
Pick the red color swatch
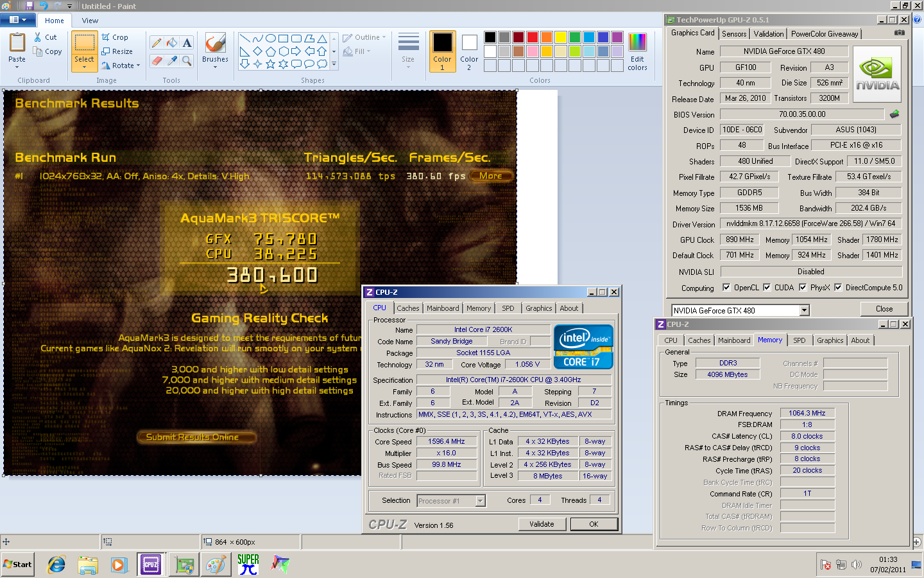(532, 37)
